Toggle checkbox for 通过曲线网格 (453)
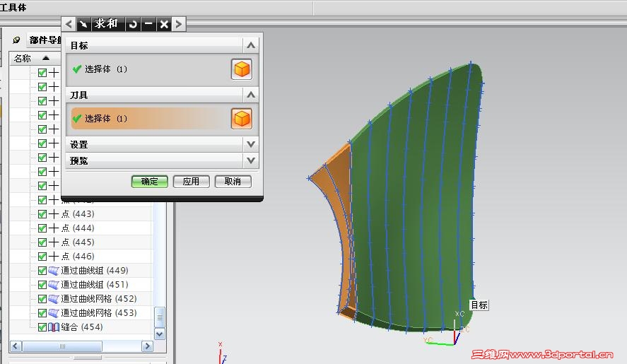This screenshot has width=627, height=364. pyautogui.click(x=42, y=313)
